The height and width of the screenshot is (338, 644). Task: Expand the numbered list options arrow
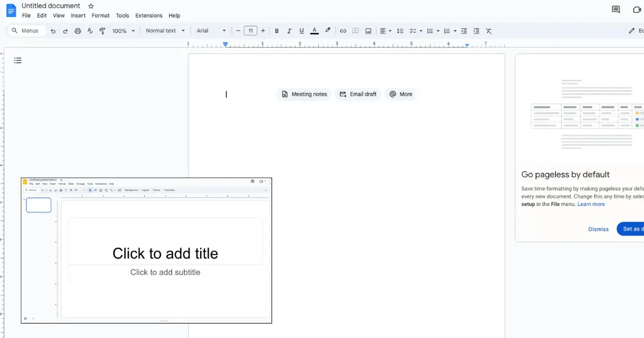click(455, 31)
